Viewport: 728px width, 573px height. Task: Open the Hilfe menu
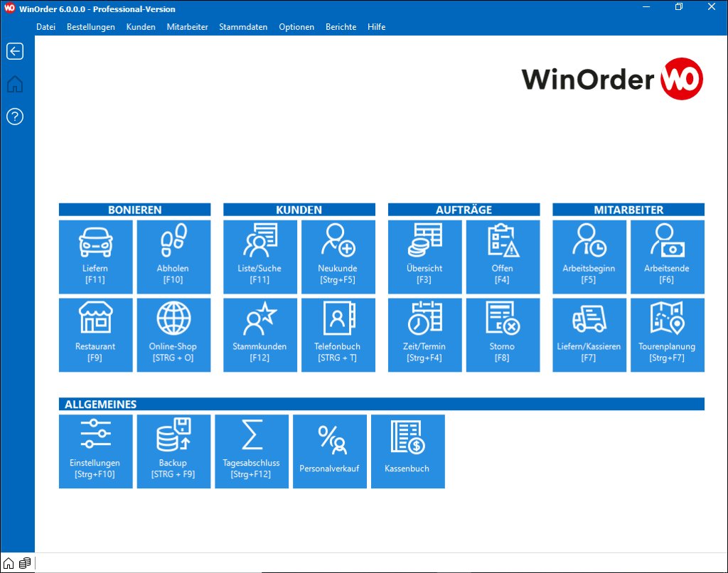point(377,27)
